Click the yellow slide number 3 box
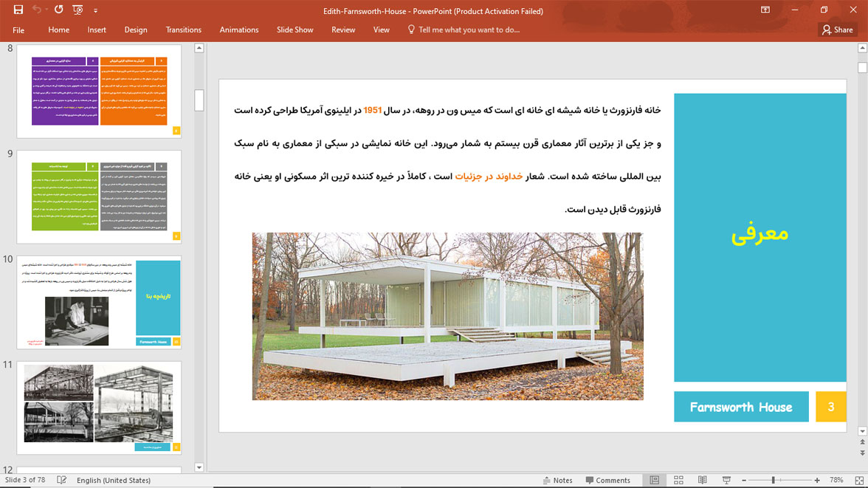Viewport: 868px width, 488px height. 831,407
